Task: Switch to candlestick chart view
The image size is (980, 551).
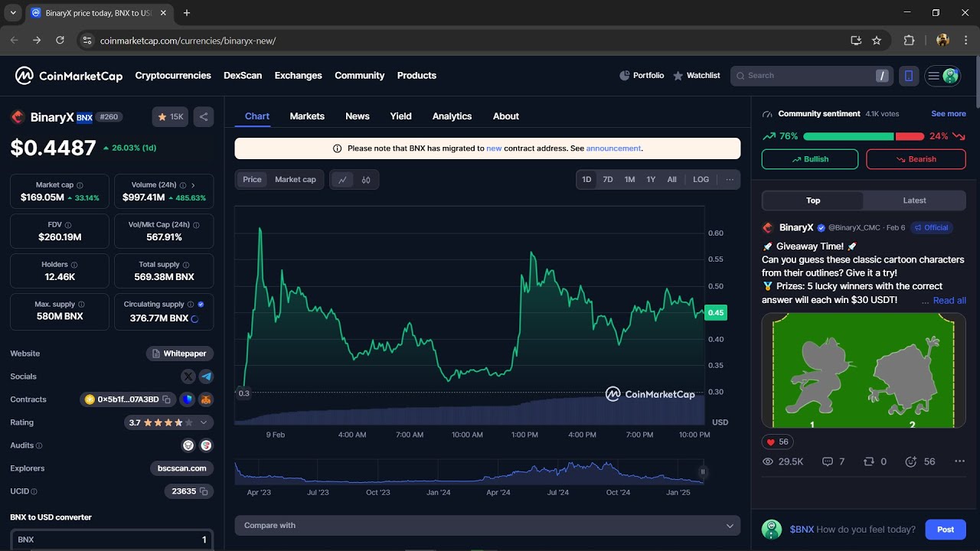Action: [x=366, y=180]
